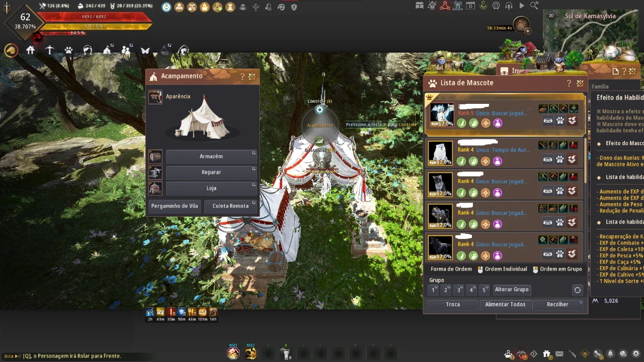The height and width of the screenshot is (362, 644).
Task: Refresh the pet group with circular arrow
Action: pyautogui.click(x=577, y=290)
